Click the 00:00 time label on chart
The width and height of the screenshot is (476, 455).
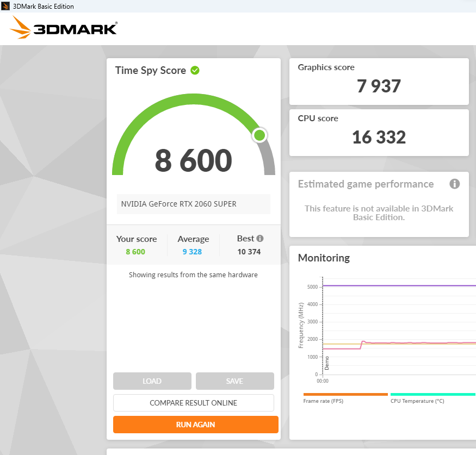tap(323, 381)
